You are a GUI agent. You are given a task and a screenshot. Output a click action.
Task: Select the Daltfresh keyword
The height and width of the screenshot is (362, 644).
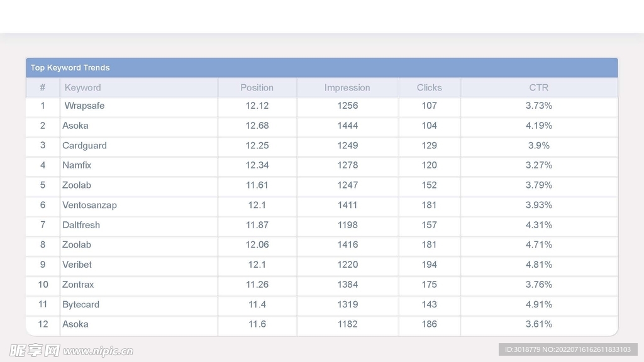81,225
